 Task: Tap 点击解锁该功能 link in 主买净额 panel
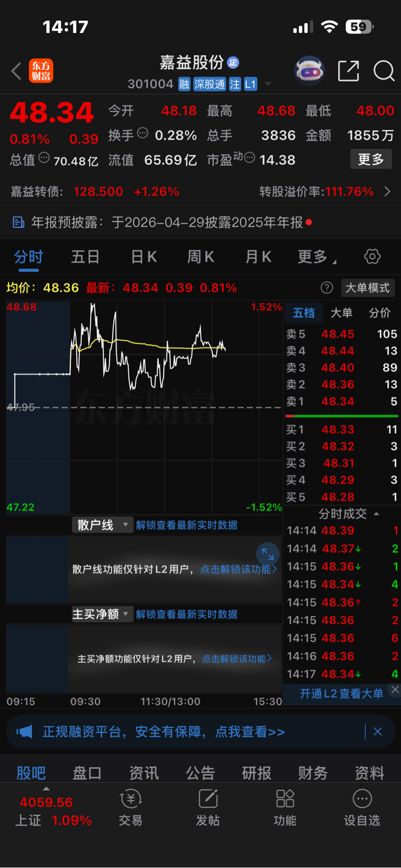tap(237, 659)
